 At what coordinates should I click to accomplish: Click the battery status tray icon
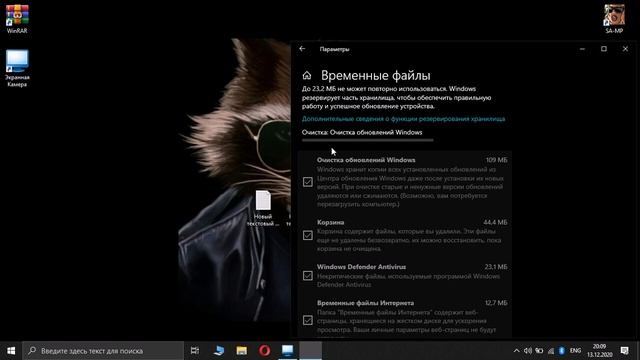point(539,351)
